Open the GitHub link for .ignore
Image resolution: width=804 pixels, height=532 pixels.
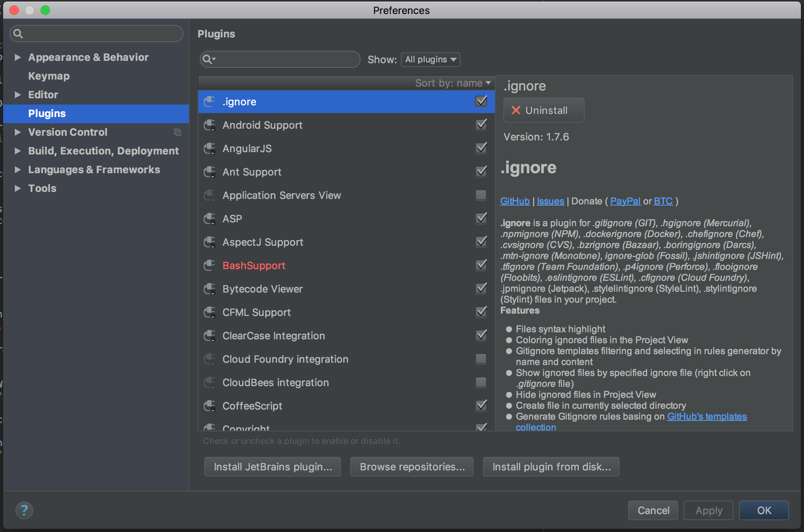pos(514,201)
